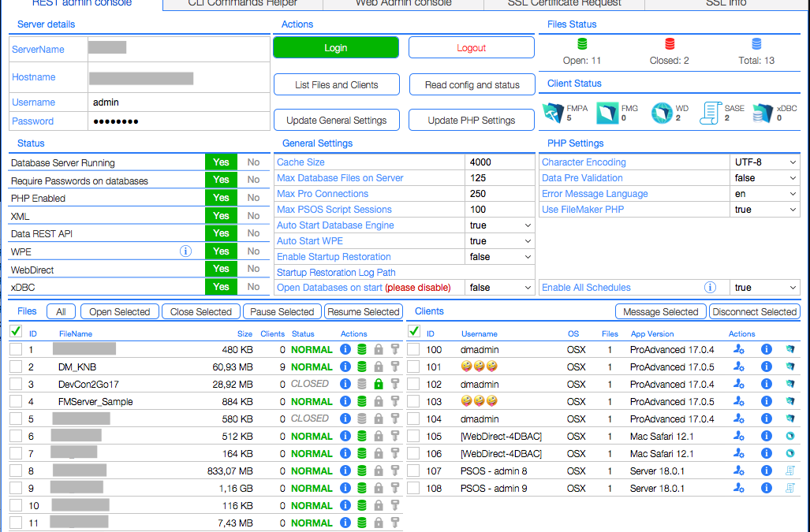
Task: Click user settings icon for client 100
Action: (739, 349)
